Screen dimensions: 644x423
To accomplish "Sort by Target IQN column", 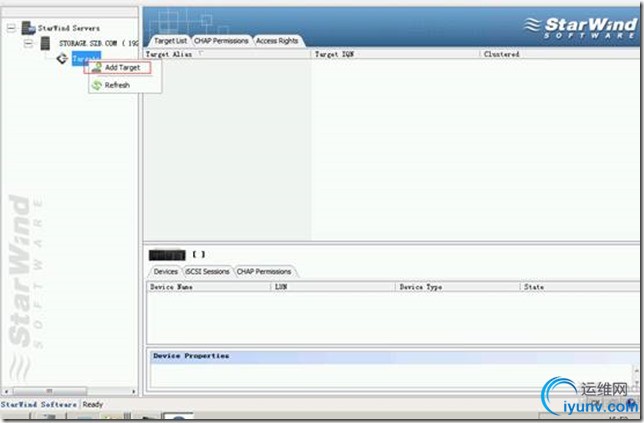I will pyautogui.click(x=395, y=54).
